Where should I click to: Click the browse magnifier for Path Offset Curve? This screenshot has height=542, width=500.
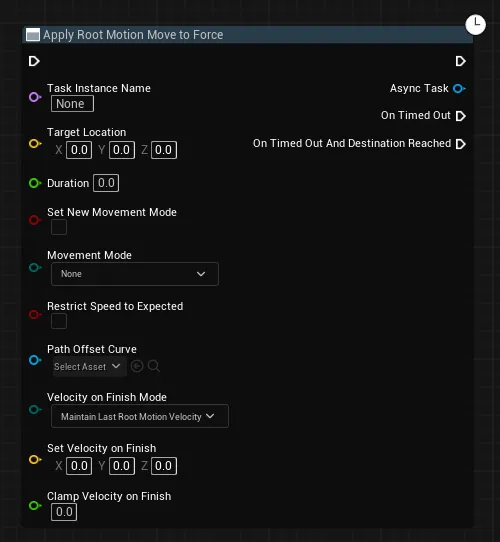154,366
